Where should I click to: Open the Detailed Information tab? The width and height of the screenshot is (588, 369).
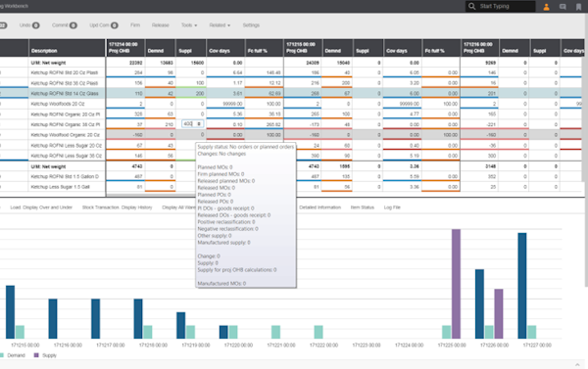tap(319, 208)
